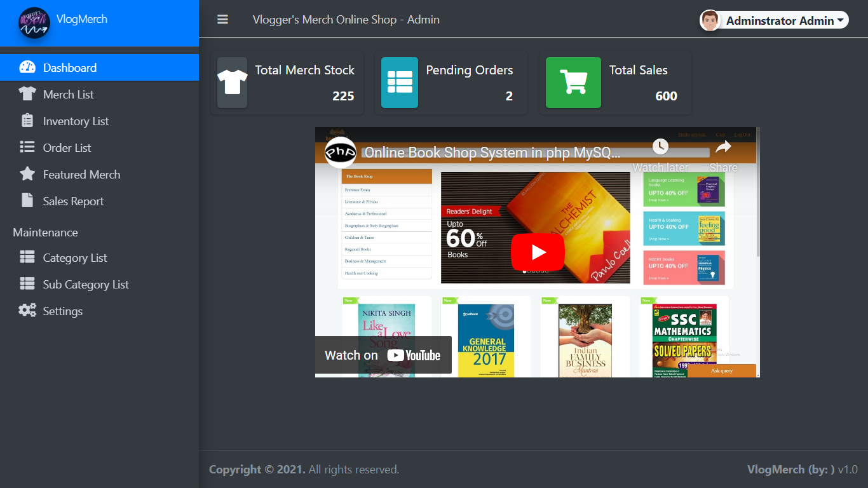Click the Pending Orders label
Viewport: 868px width, 488px height.
pyautogui.click(x=470, y=70)
